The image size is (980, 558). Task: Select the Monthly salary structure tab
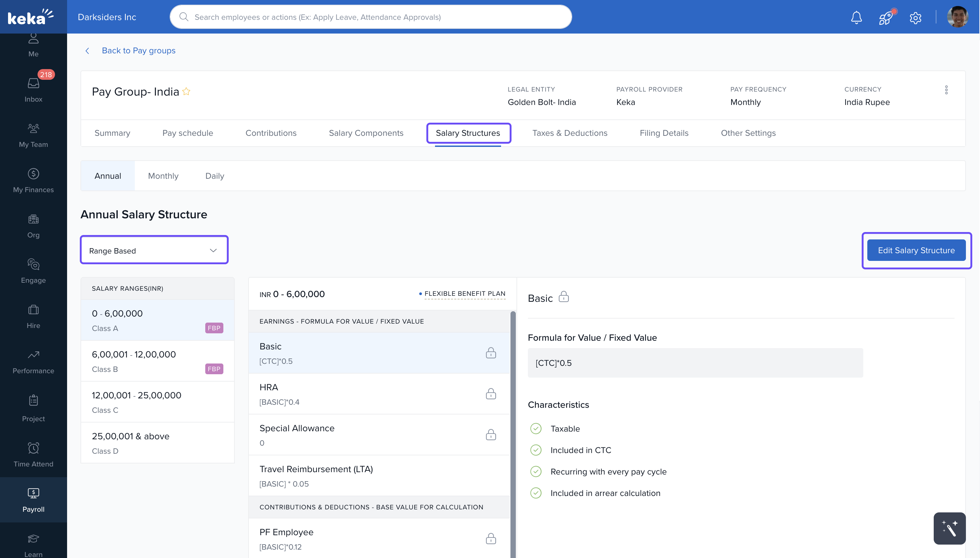pos(163,176)
